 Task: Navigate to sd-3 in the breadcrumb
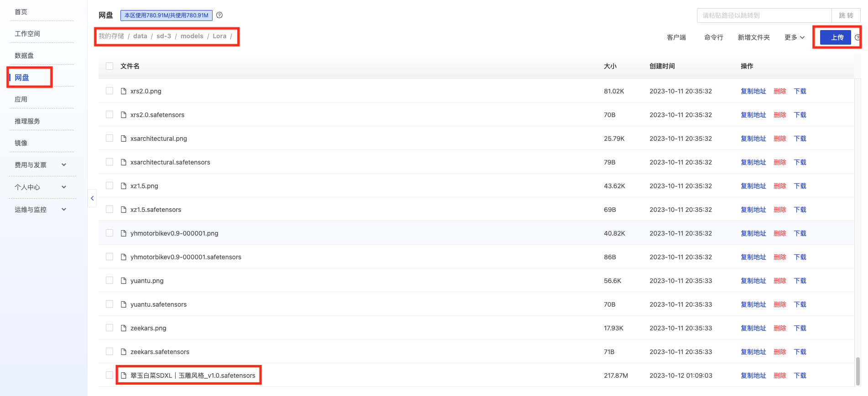[164, 36]
